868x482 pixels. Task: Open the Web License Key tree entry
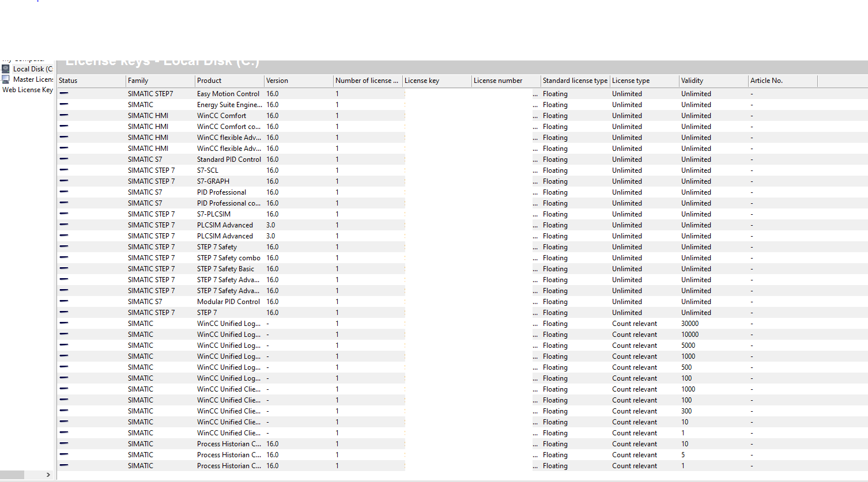(27, 90)
